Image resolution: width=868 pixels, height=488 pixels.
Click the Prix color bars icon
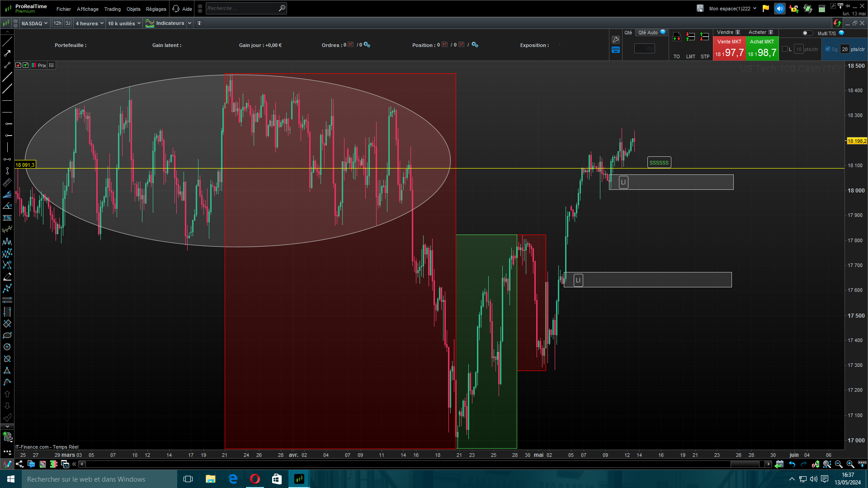coord(34,66)
